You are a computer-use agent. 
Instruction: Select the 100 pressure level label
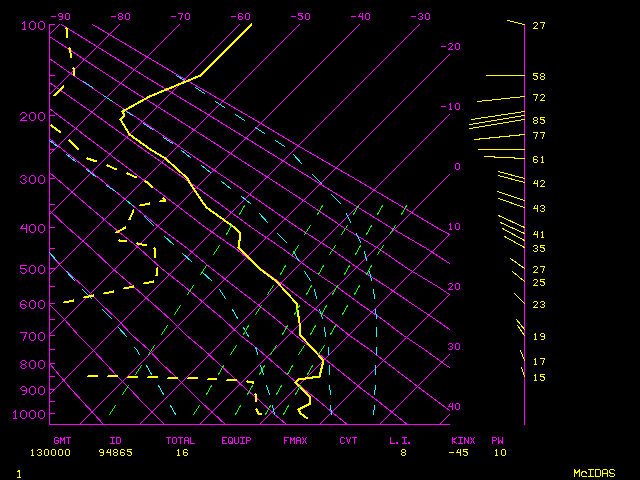click(33, 25)
